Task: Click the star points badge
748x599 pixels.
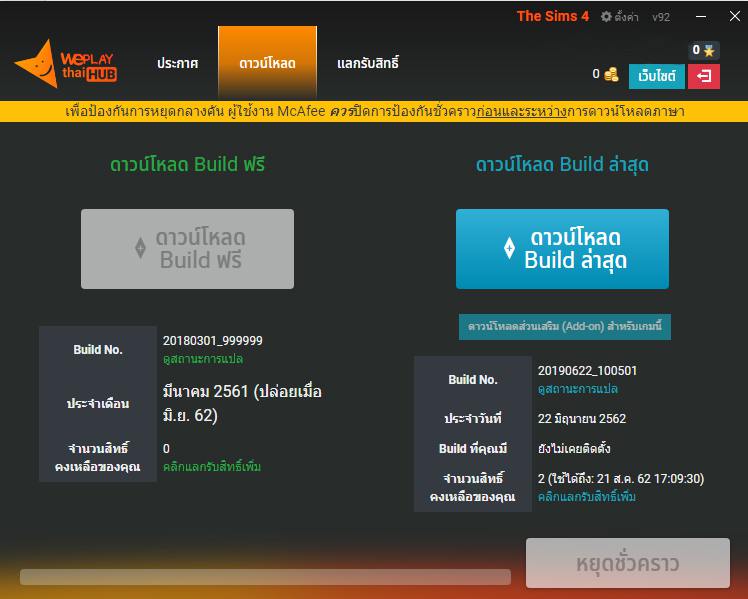Action: pos(704,50)
